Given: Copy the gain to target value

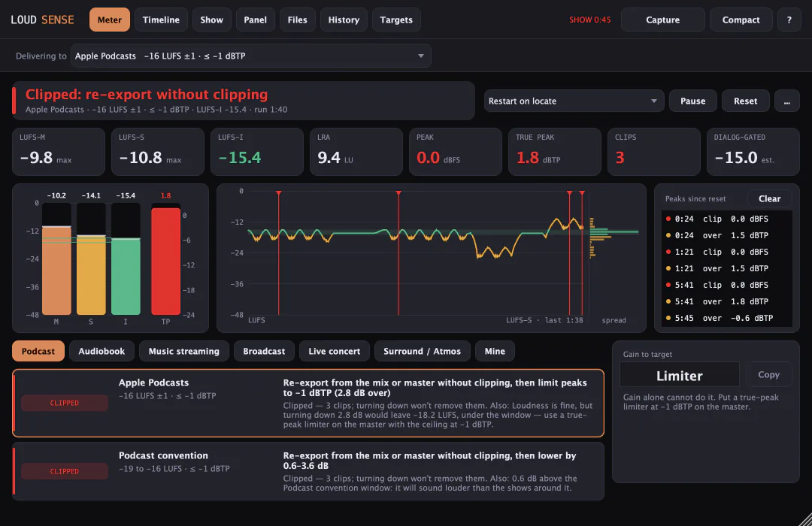Looking at the screenshot, I should tap(768, 374).
